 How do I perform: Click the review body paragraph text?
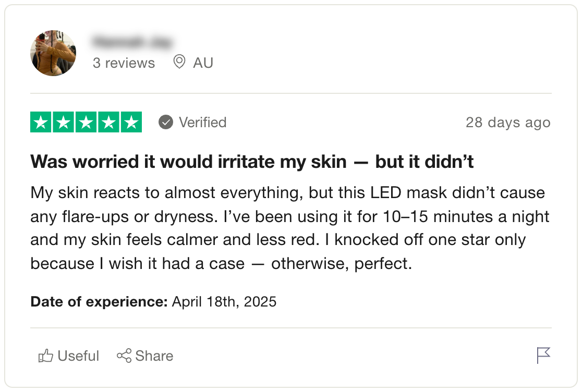(x=290, y=228)
